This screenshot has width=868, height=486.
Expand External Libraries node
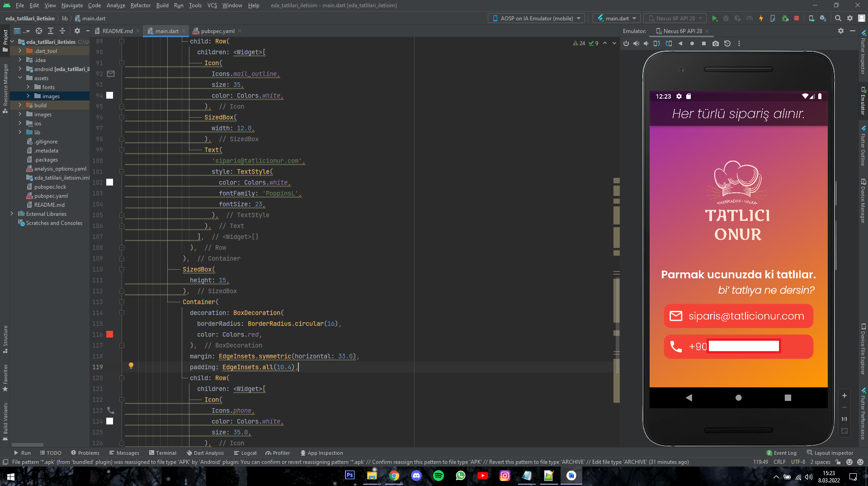[x=12, y=214]
